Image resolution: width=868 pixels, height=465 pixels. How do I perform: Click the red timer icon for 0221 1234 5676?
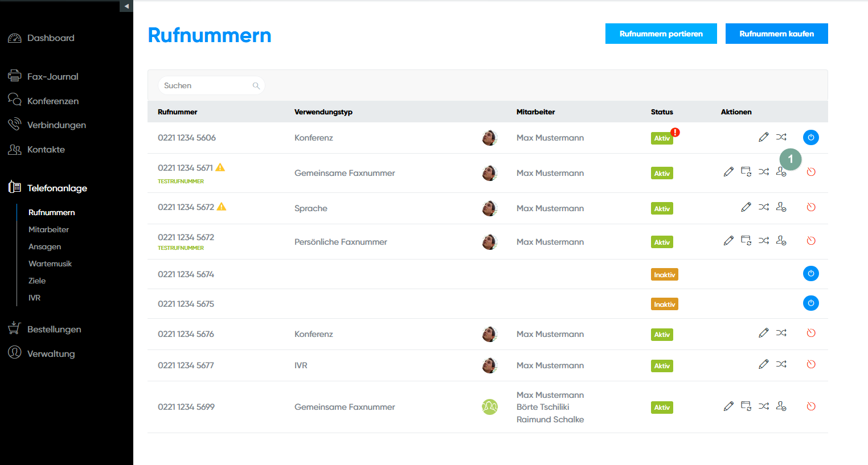pyautogui.click(x=811, y=333)
